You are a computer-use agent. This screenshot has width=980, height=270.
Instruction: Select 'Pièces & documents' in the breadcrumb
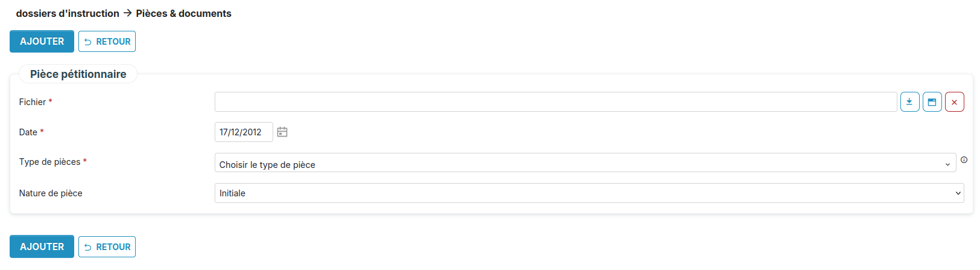pos(183,13)
